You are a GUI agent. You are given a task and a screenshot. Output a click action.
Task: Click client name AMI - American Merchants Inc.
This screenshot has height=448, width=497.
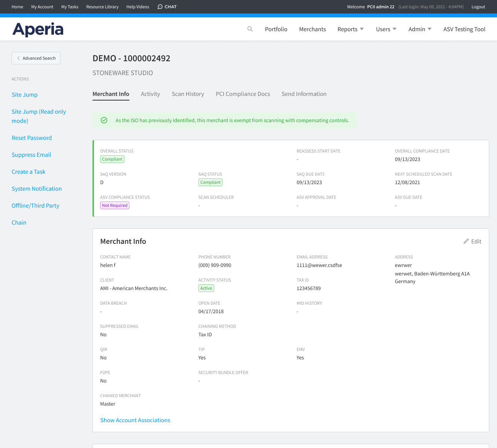click(x=134, y=289)
